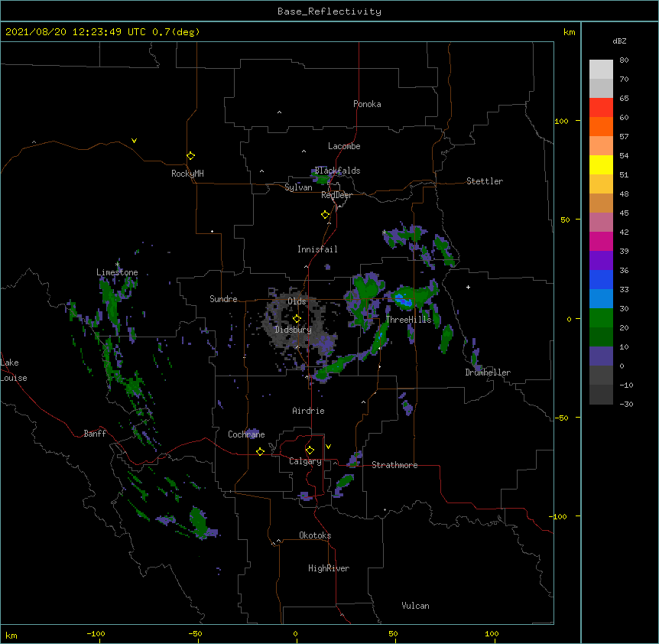Click the Drumheller label

[x=488, y=372]
